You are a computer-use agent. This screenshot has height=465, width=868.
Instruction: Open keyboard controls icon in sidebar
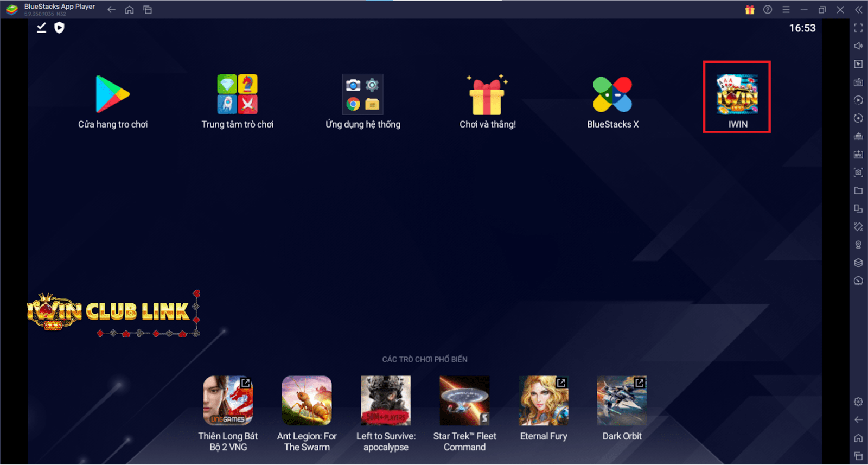pos(858,82)
